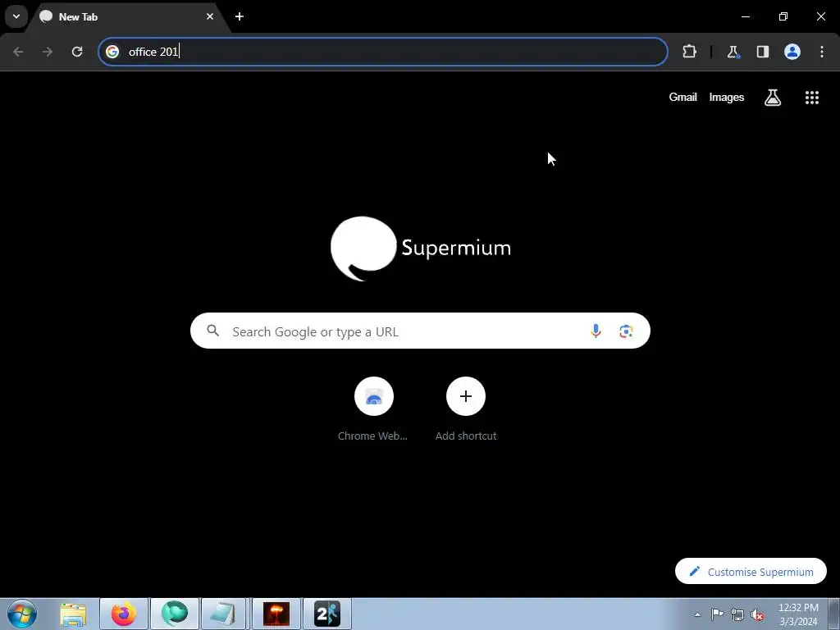Go forward using the forward arrow
The width and height of the screenshot is (840, 630).
48,52
